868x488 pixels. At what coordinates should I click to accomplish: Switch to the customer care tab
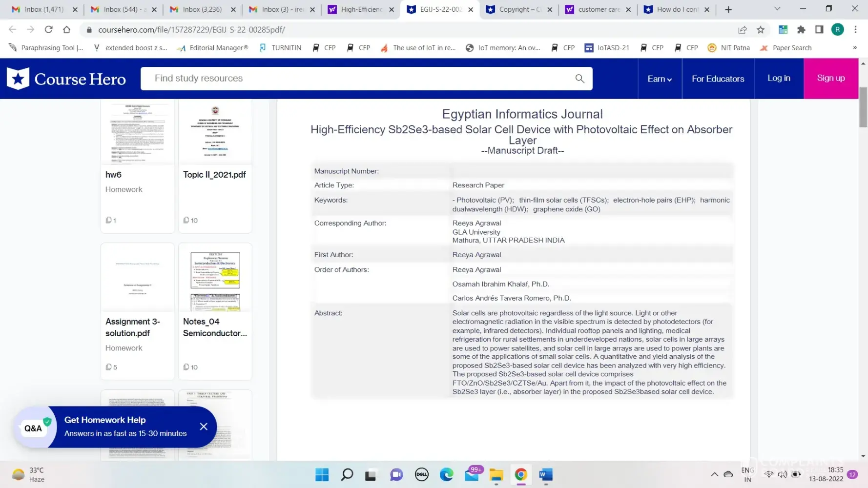coord(599,9)
